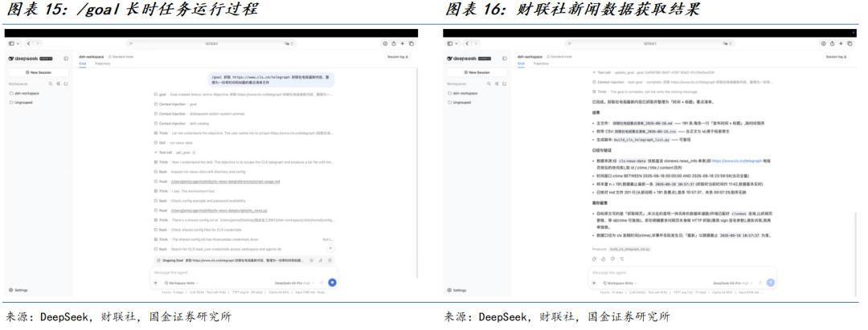Open cls_news.py path in 图表 15 Read step

(219, 210)
